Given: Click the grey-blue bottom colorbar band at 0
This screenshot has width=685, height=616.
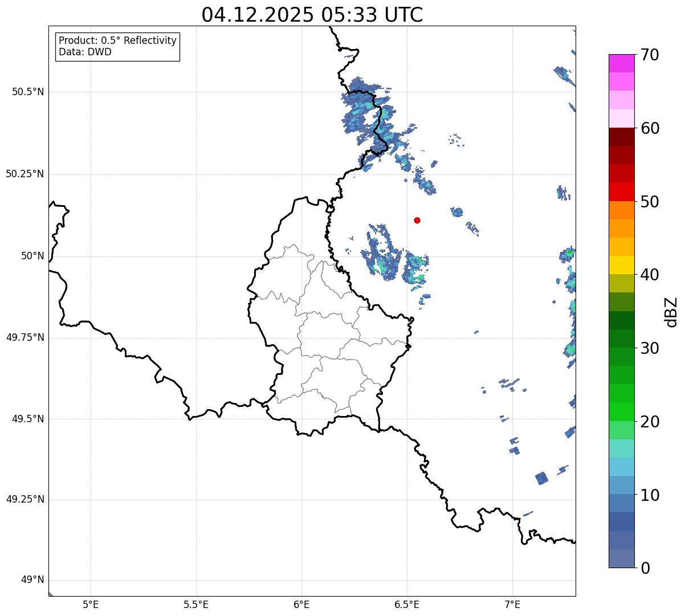Looking at the screenshot, I should click(x=622, y=558).
